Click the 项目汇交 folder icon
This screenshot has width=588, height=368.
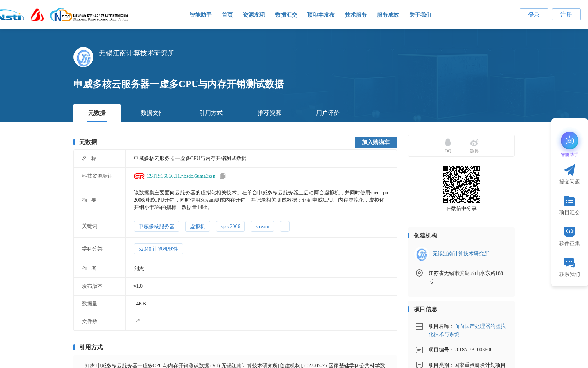click(x=569, y=201)
